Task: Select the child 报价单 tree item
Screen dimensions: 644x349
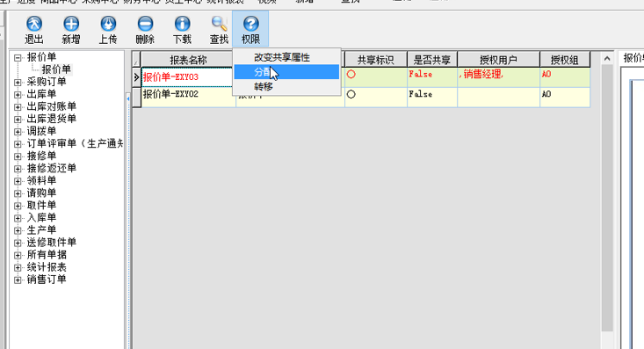Action: click(56, 69)
